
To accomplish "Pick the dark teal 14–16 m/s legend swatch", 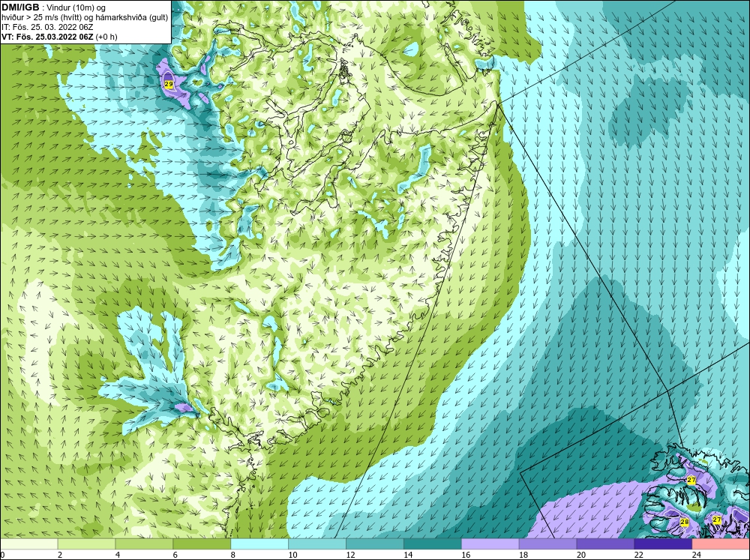I will click(433, 544).
